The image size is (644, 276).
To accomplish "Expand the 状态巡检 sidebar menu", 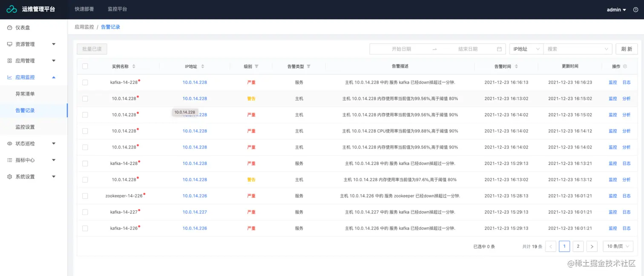I will (54, 144).
